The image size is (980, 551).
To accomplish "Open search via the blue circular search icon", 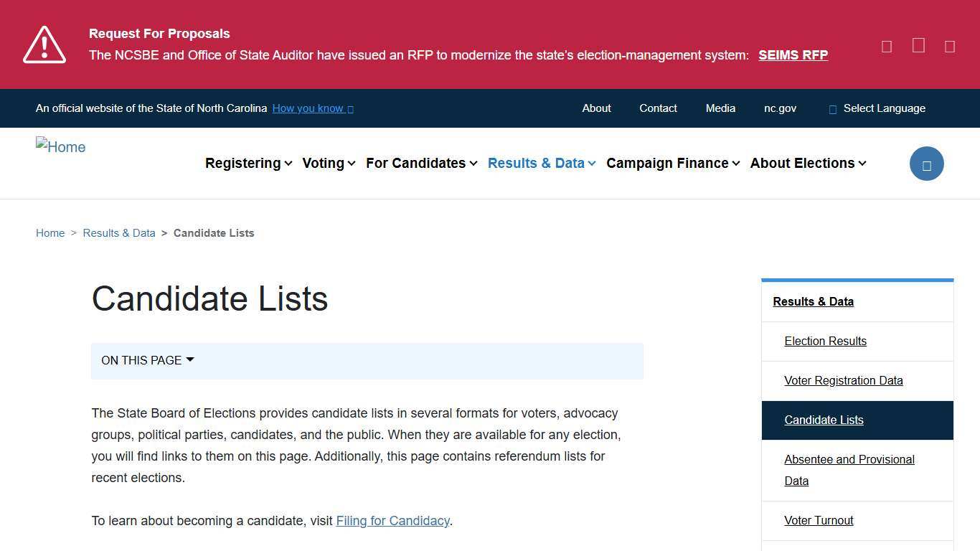I will click(x=926, y=163).
